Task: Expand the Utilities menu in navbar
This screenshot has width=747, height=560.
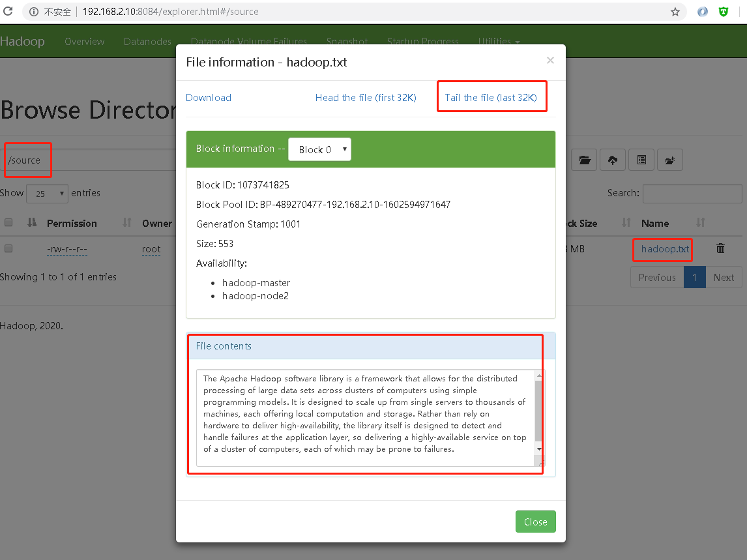Action: 499,42
